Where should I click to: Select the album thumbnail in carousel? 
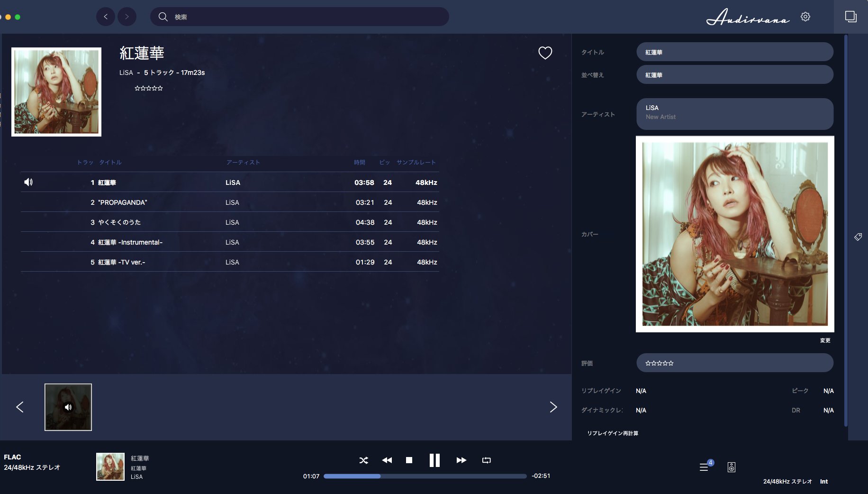point(68,407)
